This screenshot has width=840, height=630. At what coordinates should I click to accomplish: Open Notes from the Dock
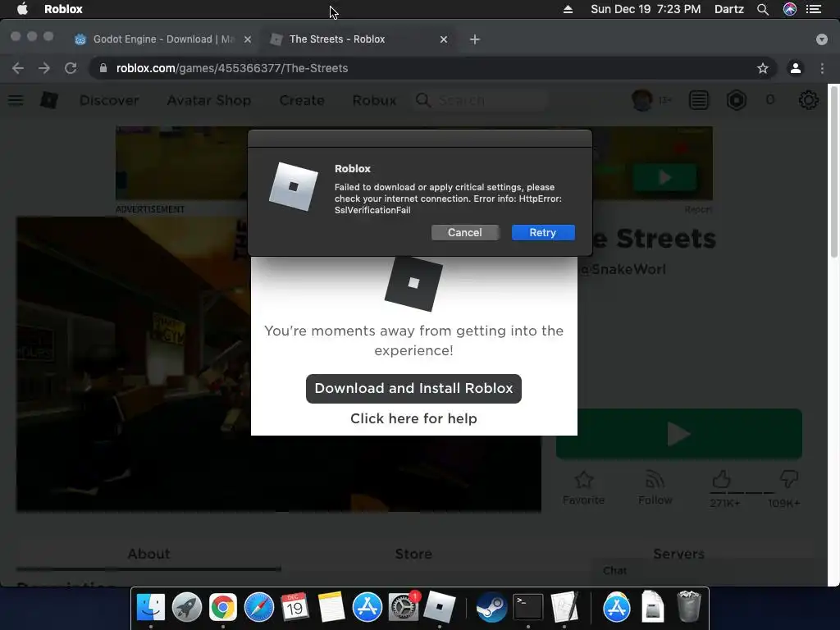click(331, 607)
